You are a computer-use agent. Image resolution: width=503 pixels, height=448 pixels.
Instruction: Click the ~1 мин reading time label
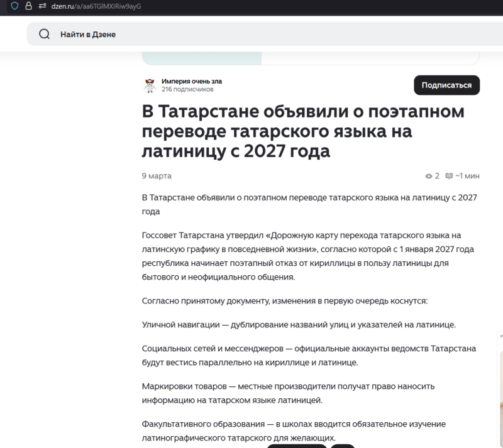coord(468,176)
